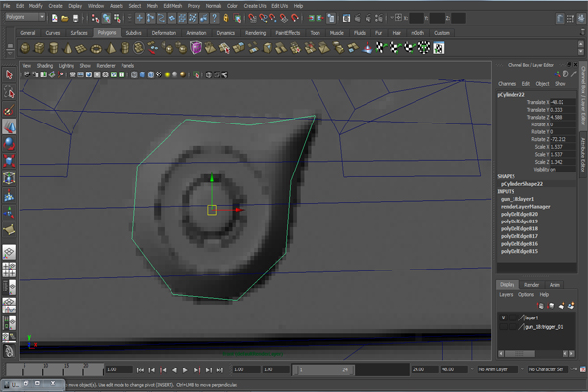
Task: Activate the Universal Manipulator tool
Action: point(9,177)
